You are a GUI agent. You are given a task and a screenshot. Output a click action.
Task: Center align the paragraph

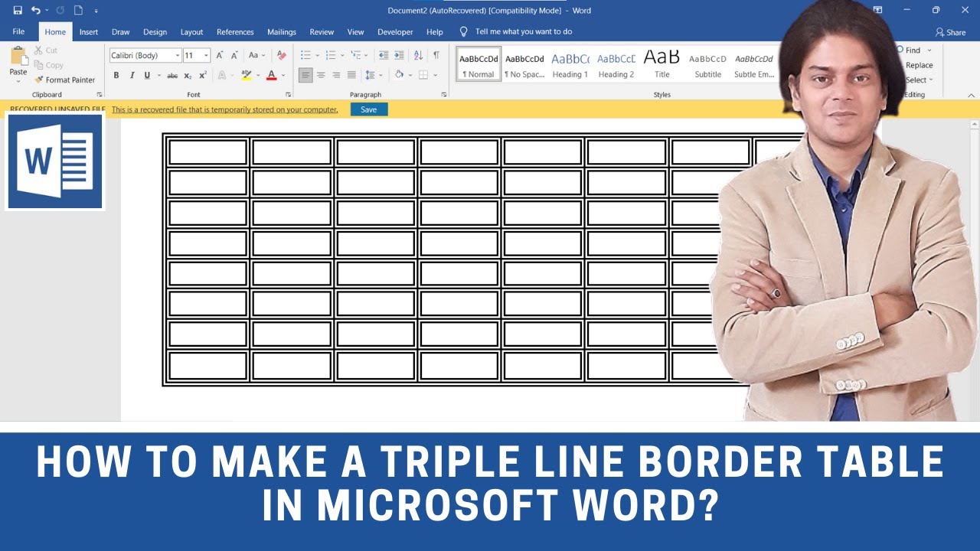[321, 75]
